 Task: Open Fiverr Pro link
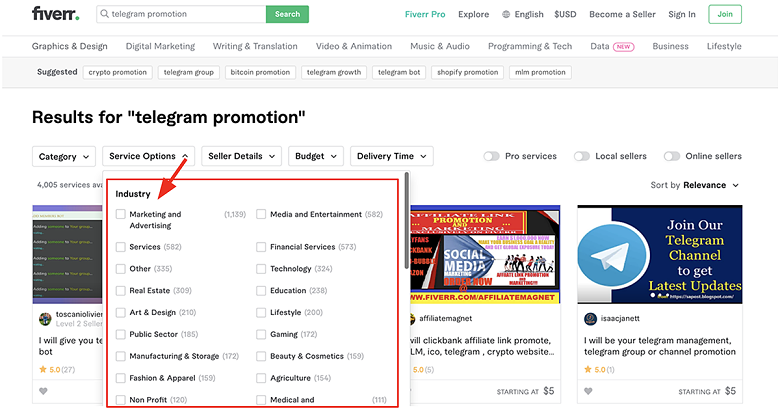425,14
